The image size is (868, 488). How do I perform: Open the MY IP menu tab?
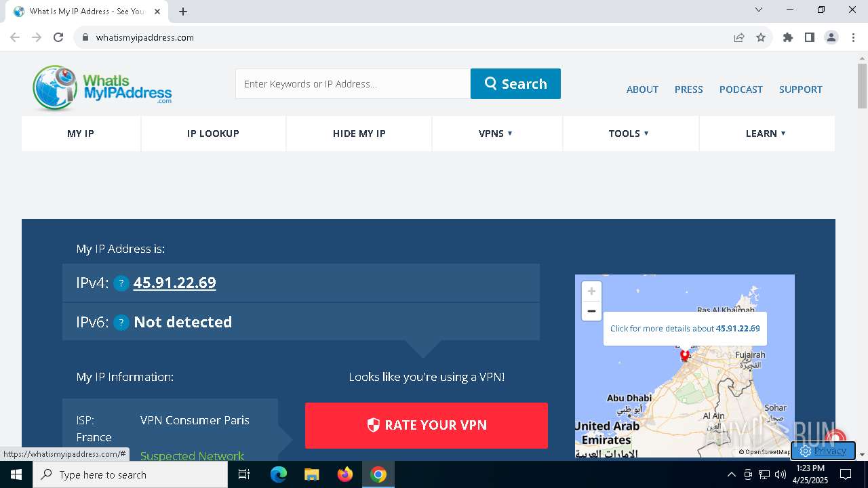point(81,134)
